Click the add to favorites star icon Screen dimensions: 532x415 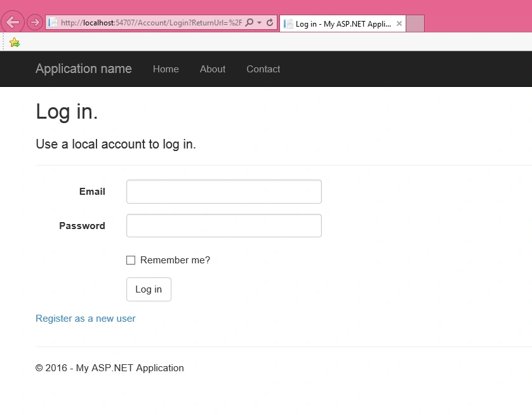tap(15, 43)
